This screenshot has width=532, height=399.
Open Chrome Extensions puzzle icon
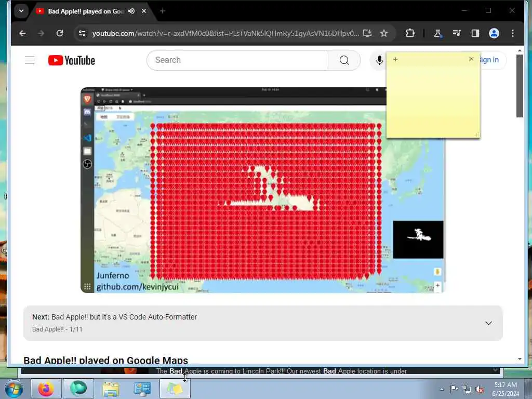click(x=410, y=33)
